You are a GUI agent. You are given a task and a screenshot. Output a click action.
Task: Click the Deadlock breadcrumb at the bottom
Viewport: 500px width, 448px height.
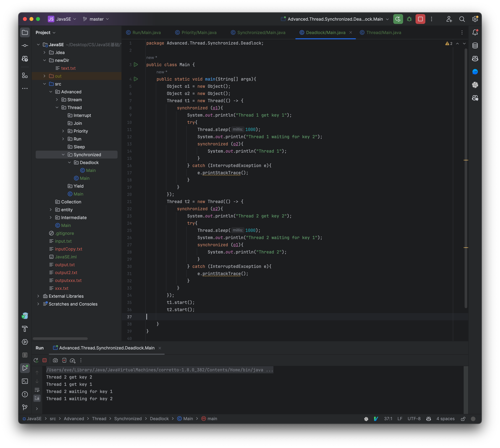point(159,419)
